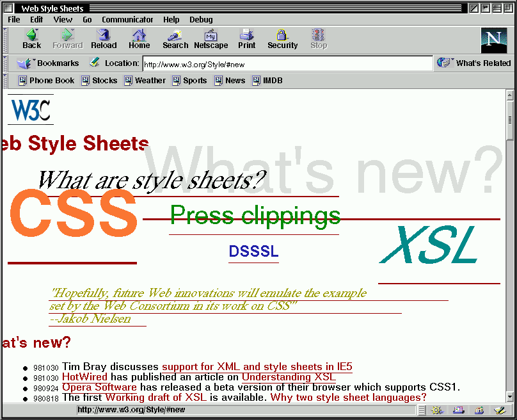Image resolution: width=517 pixels, height=420 pixels.
Task: Click the status bar grip icon
Action: coord(422,410)
